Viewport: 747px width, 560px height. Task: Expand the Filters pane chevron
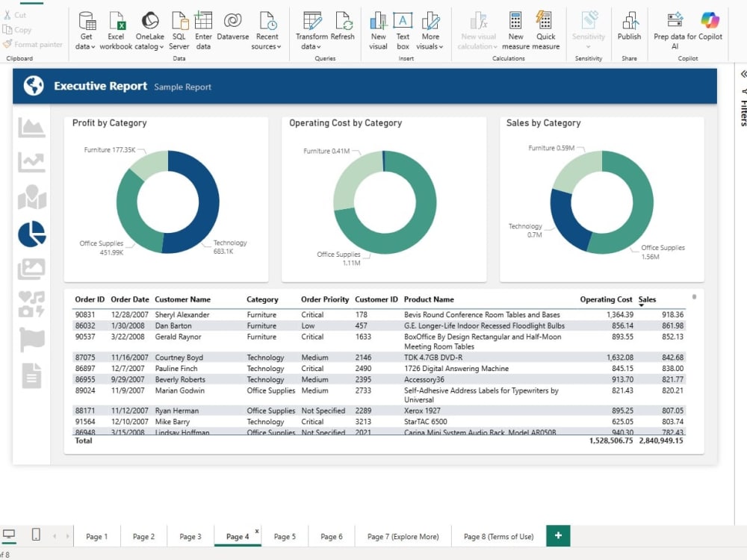point(743,74)
